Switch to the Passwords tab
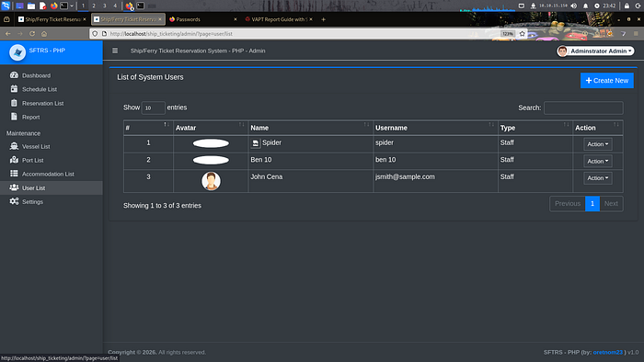The width and height of the screenshot is (644, 362). point(203,19)
